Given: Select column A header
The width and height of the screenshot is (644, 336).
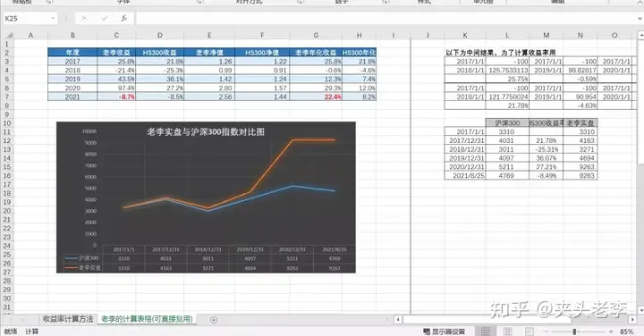Looking at the screenshot, I should click(x=30, y=35).
